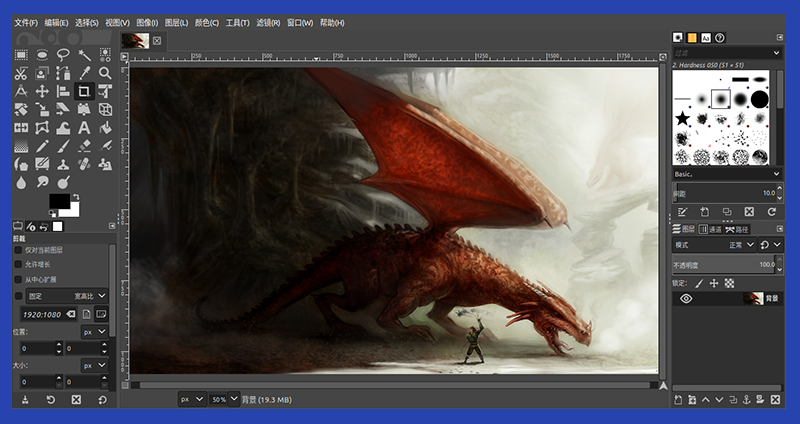Select the Crop tool in toolbox
The width and height of the screenshot is (800, 424).
85,91
